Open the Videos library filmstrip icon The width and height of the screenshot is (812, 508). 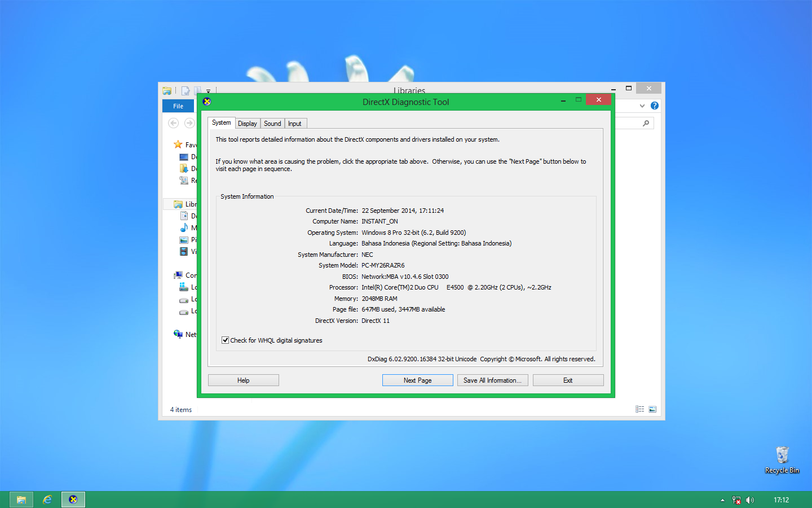(x=184, y=252)
